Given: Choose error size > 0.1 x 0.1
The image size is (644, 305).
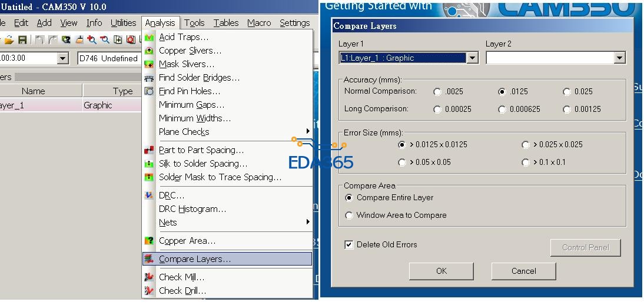Looking at the screenshot, I should [x=526, y=163].
